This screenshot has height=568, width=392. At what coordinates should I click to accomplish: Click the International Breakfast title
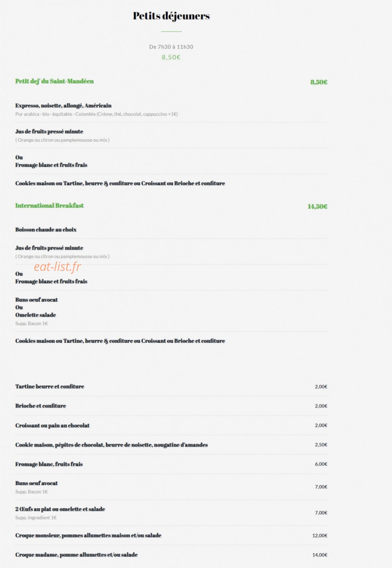tap(50, 205)
